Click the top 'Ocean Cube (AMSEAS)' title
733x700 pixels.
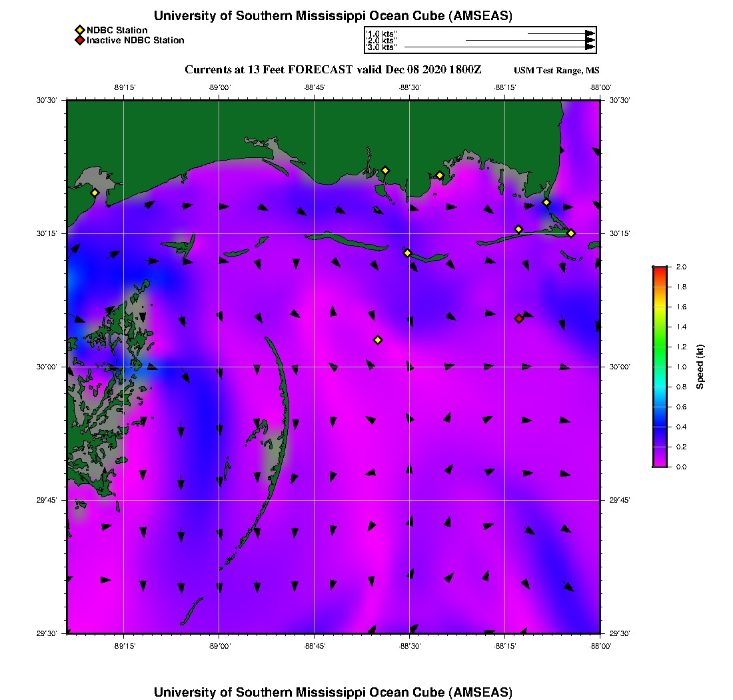coord(333,16)
